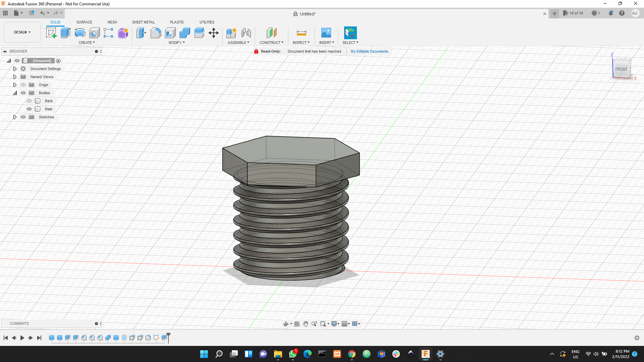Screen dimensions: 644x362
Task: Open the CREATE dropdown menu
Action: [87, 43]
